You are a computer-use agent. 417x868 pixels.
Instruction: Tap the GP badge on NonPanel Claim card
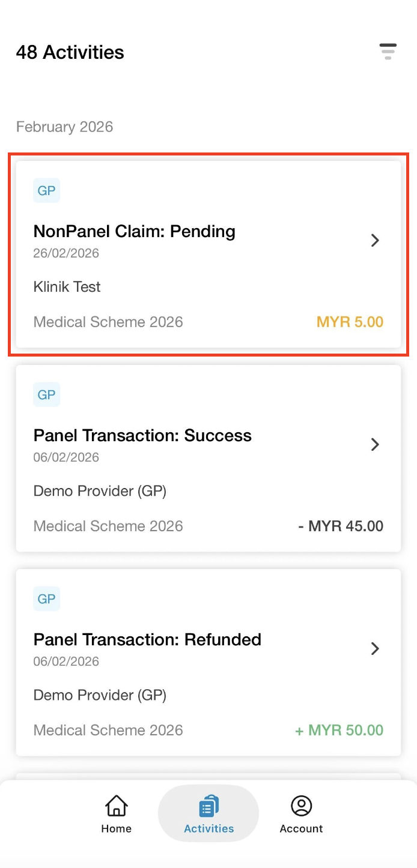click(46, 191)
